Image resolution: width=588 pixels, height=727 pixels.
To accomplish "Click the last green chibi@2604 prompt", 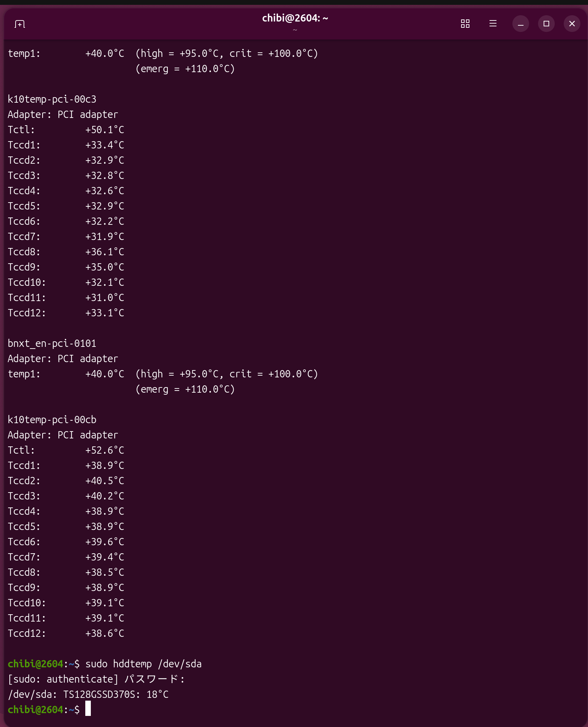I will tap(35, 709).
